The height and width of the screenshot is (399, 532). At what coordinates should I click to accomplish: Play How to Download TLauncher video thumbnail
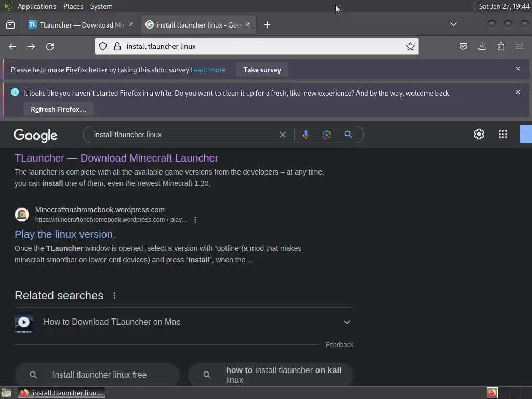(24, 322)
